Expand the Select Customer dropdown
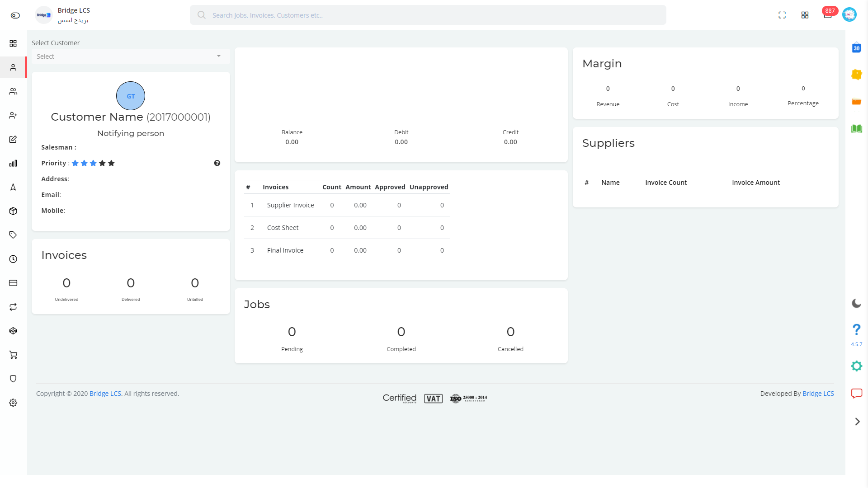The image size is (868, 488). click(x=128, y=56)
